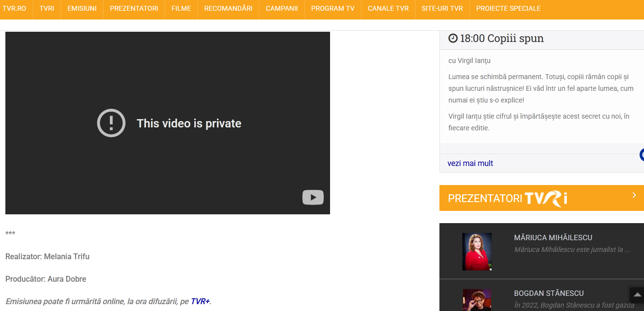Open the TVR.RO menu item
Image resolution: width=644 pixels, height=311 pixels.
pyautogui.click(x=15, y=8)
